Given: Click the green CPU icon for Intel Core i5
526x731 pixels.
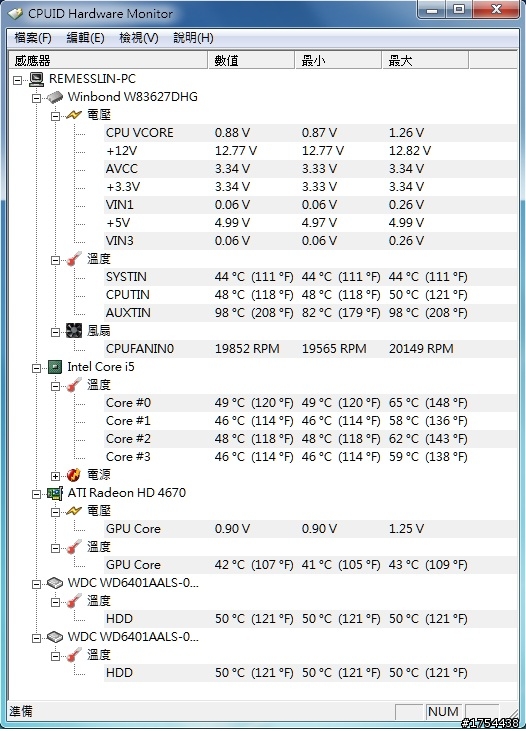Looking at the screenshot, I should click(55, 367).
